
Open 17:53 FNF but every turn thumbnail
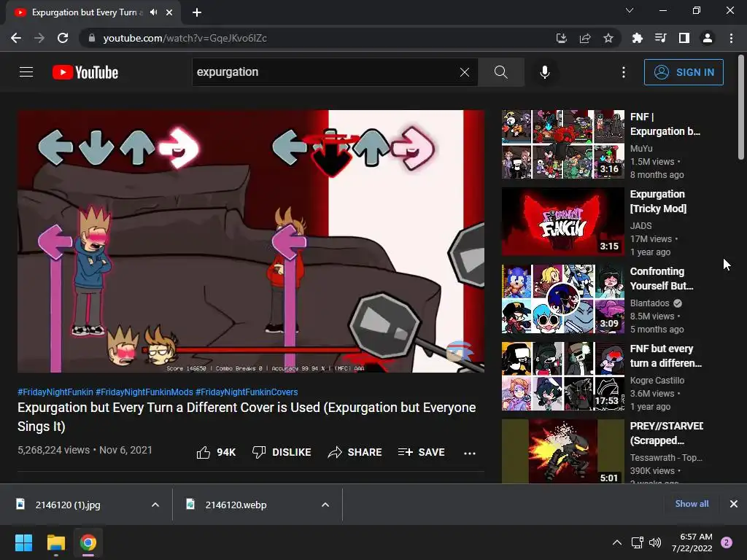(x=563, y=376)
